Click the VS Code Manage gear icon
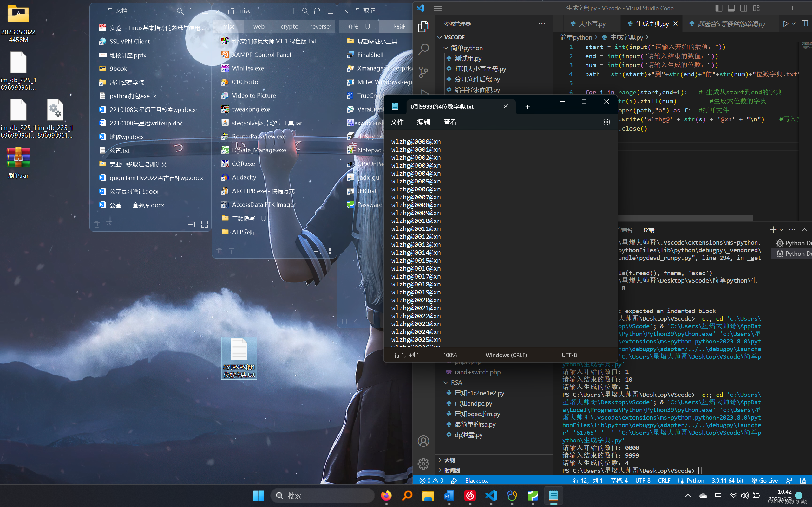 (x=423, y=464)
